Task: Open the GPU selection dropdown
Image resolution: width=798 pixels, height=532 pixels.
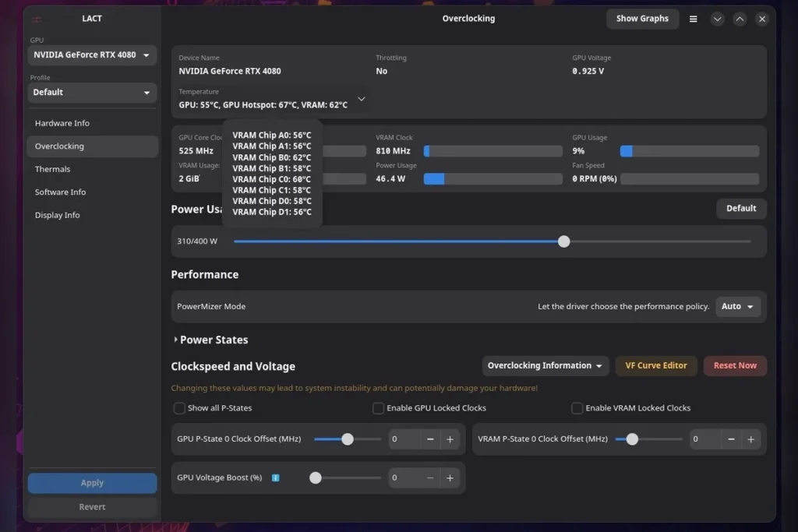Action: point(92,55)
